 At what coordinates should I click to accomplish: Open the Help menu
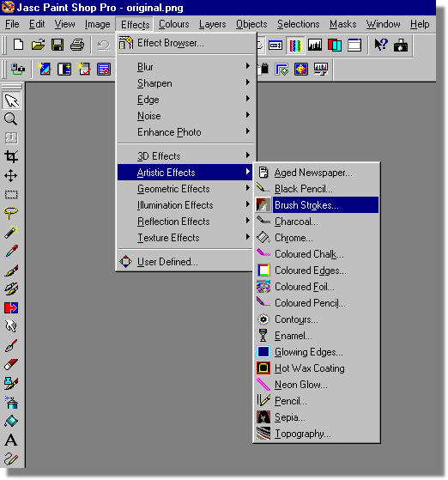pos(420,24)
